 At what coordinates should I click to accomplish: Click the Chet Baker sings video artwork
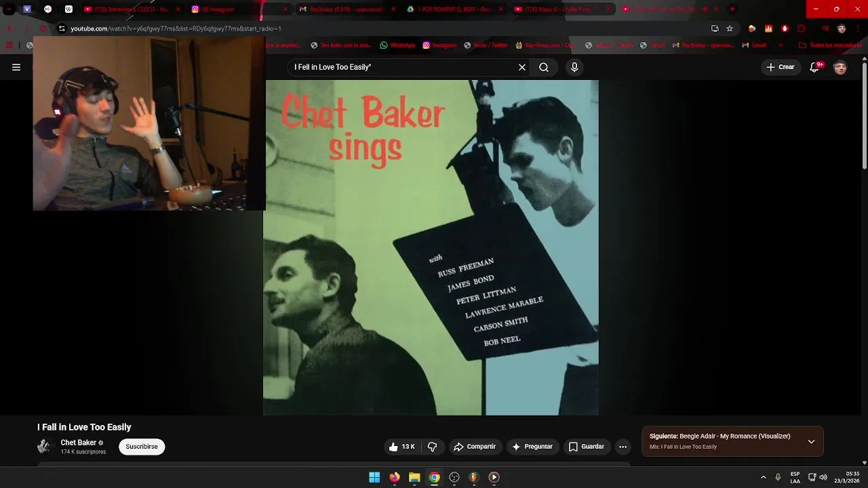[x=431, y=247]
